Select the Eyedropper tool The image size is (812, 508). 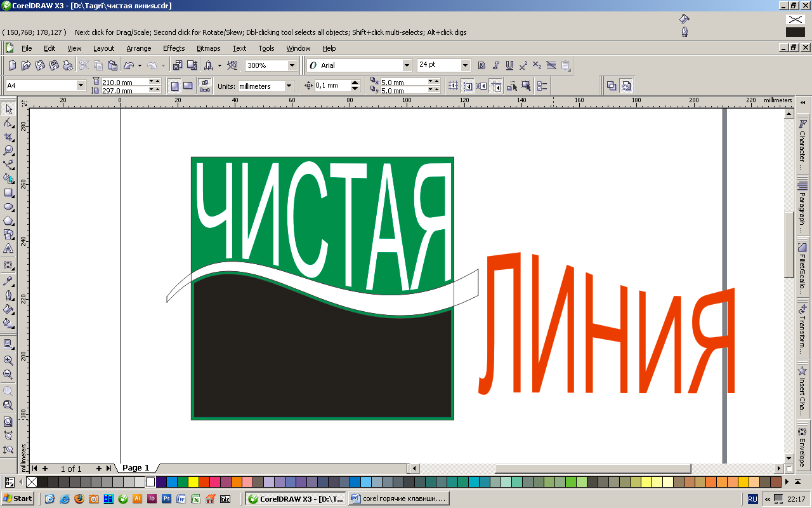tap(8, 280)
